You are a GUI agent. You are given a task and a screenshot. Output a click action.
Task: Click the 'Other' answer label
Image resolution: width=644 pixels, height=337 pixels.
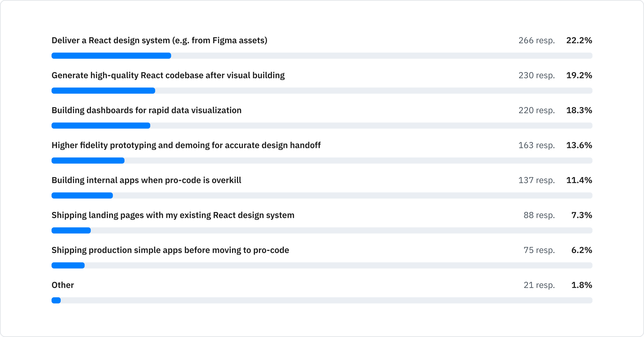[x=63, y=285]
